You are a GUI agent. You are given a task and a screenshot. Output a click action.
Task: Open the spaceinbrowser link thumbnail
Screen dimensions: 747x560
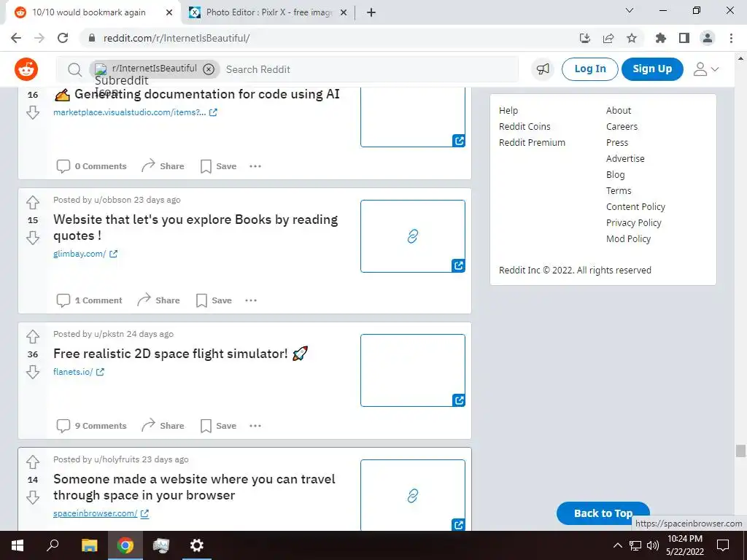[413, 495]
